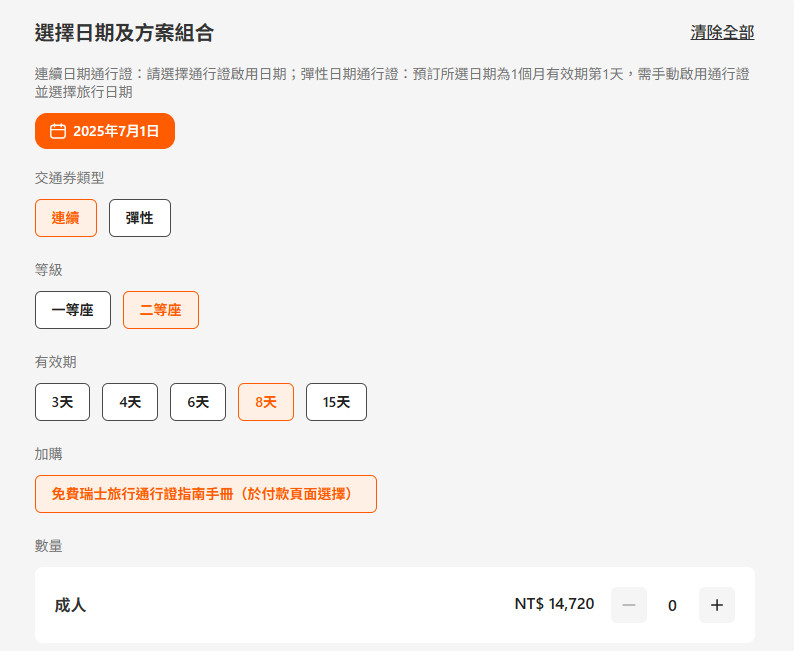Decrease adult quantity with minus icon
Viewport: 794px width, 651px height.
[x=629, y=605]
